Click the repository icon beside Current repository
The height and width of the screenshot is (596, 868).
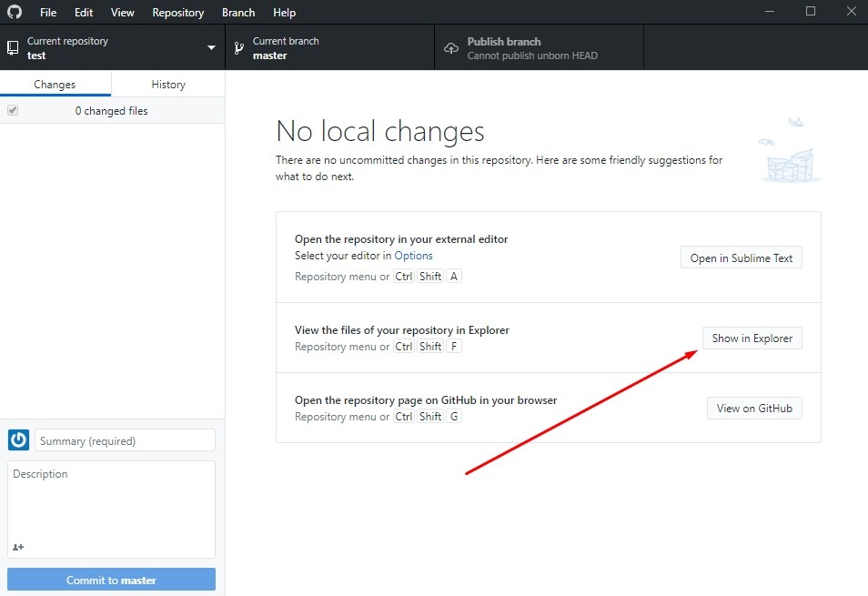(13, 48)
